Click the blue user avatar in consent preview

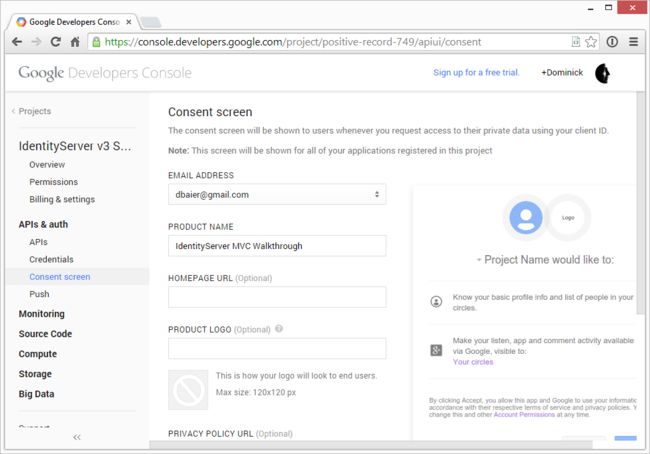(x=526, y=218)
